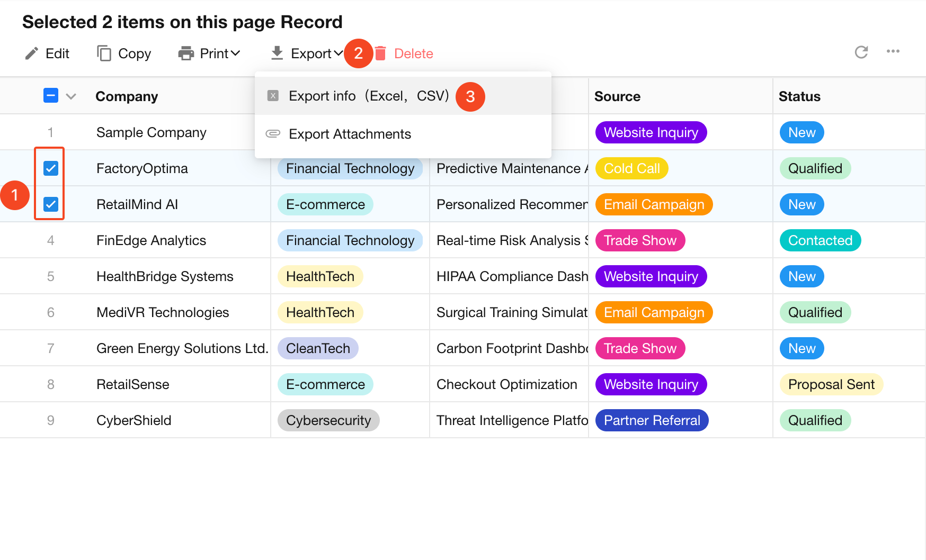Choose Export info (Excel, CSV)
The image size is (926, 560).
(x=368, y=96)
